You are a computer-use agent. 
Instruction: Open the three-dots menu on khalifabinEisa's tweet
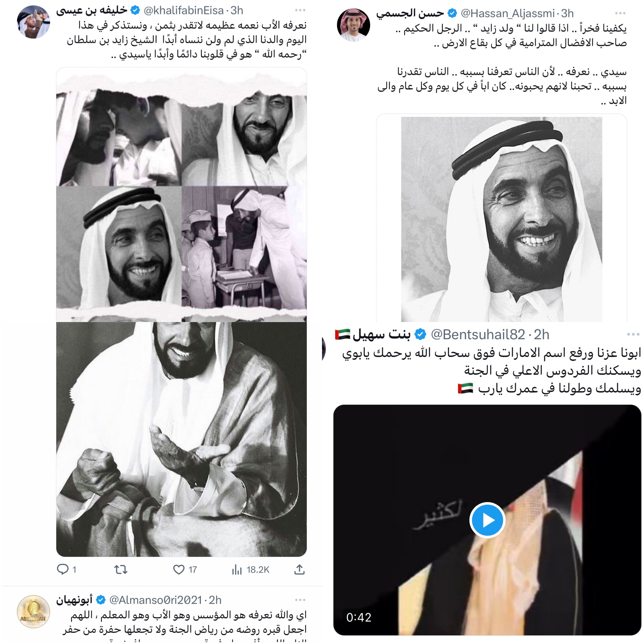(x=300, y=10)
